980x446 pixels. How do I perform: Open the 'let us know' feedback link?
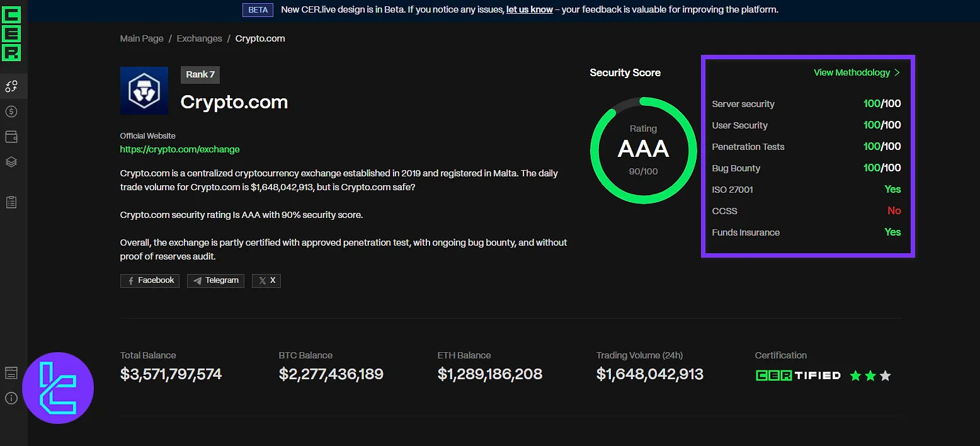(530, 9)
